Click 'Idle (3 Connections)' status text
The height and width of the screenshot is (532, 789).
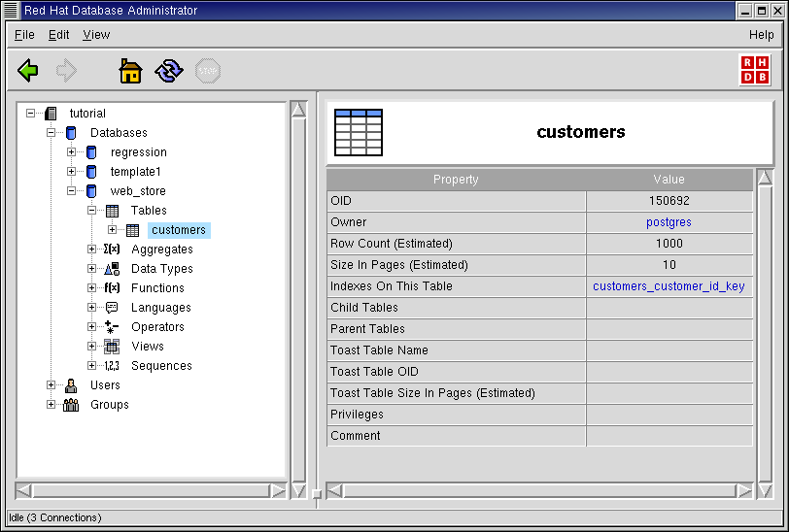(x=55, y=517)
